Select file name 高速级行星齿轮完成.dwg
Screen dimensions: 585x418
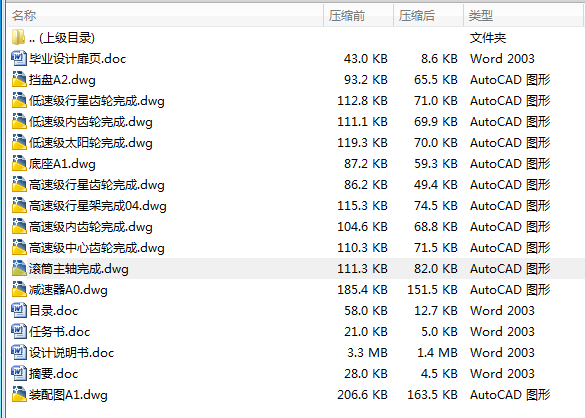pyautogui.click(x=97, y=185)
